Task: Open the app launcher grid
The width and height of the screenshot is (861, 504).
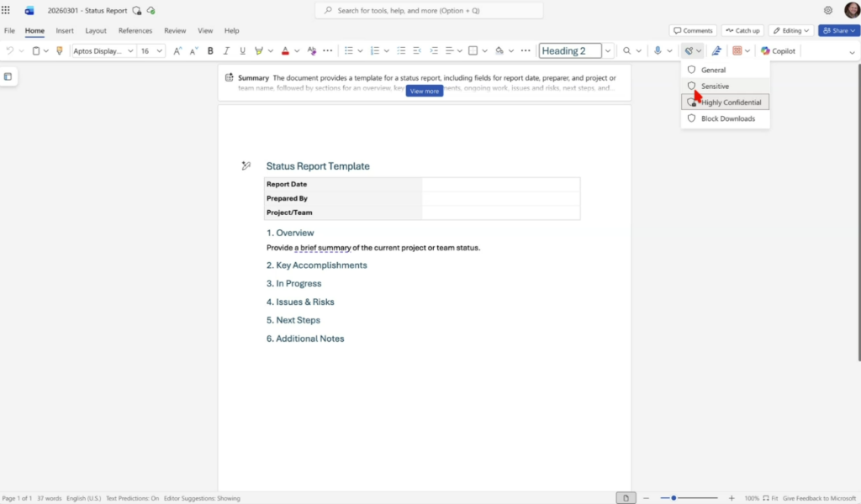Action: pyautogui.click(x=7, y=10)
